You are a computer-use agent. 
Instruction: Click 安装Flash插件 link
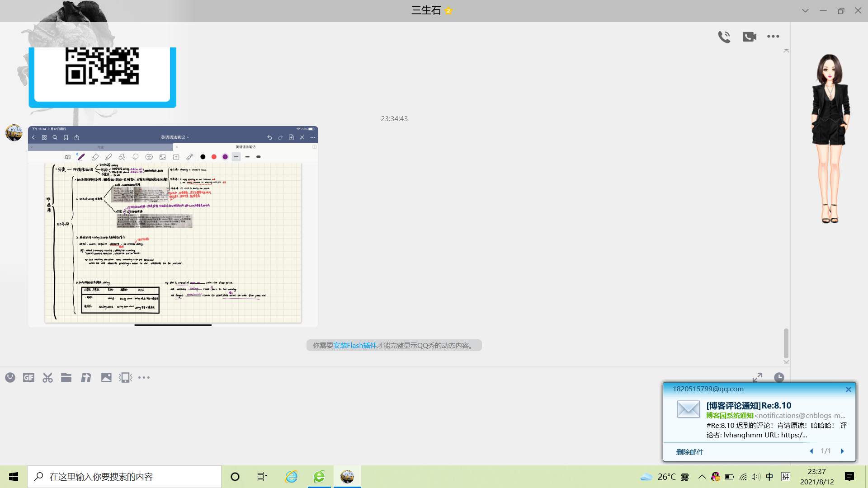click(x=355, y=346)
